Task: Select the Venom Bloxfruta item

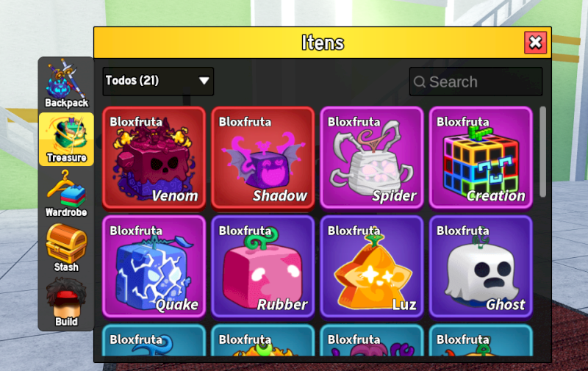Action: [x=154, y=157]
